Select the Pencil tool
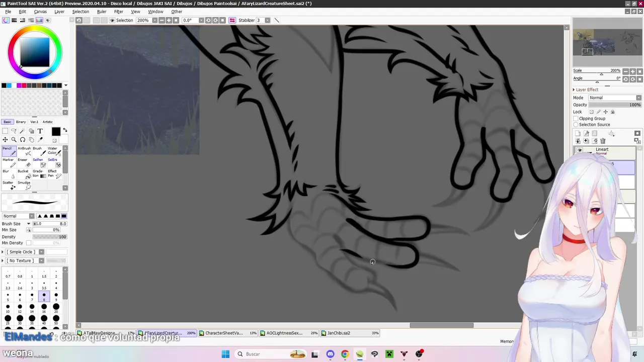644x362 pixels. point(10,151)
